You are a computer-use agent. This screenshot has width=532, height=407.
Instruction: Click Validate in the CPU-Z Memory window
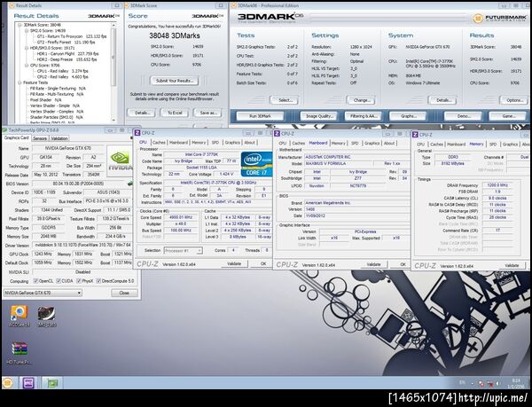pos(512,265)
